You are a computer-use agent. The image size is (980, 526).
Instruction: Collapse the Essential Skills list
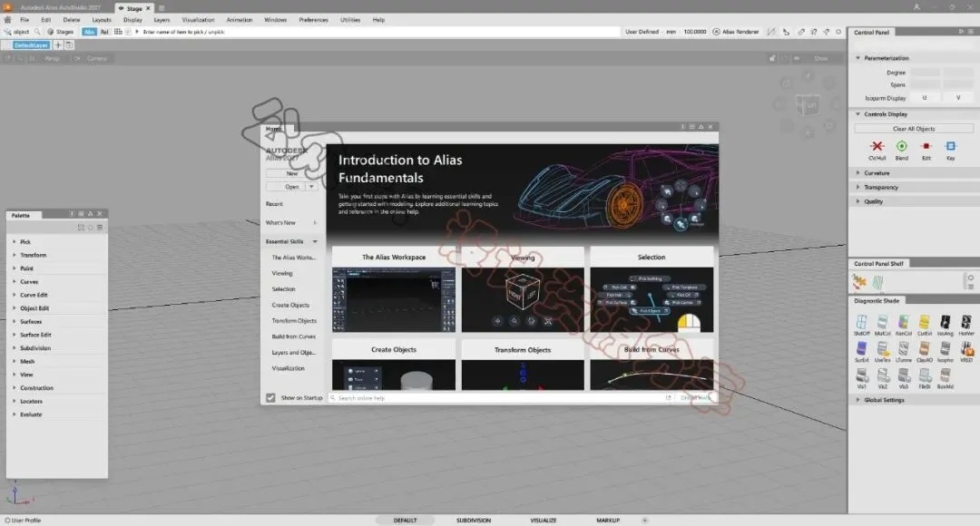point(315,242)
